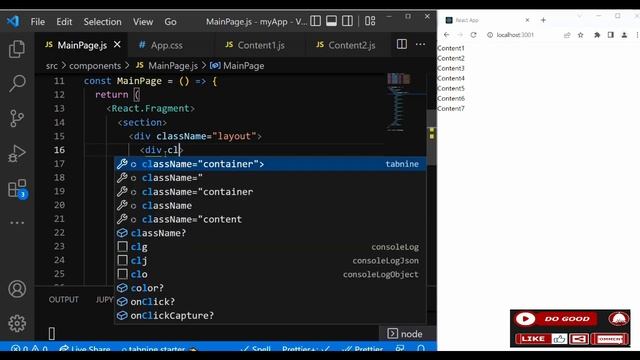Screen dimensions: 640x360
Task: Click the notification bell in overlay
Action: (x=619, y=318)
